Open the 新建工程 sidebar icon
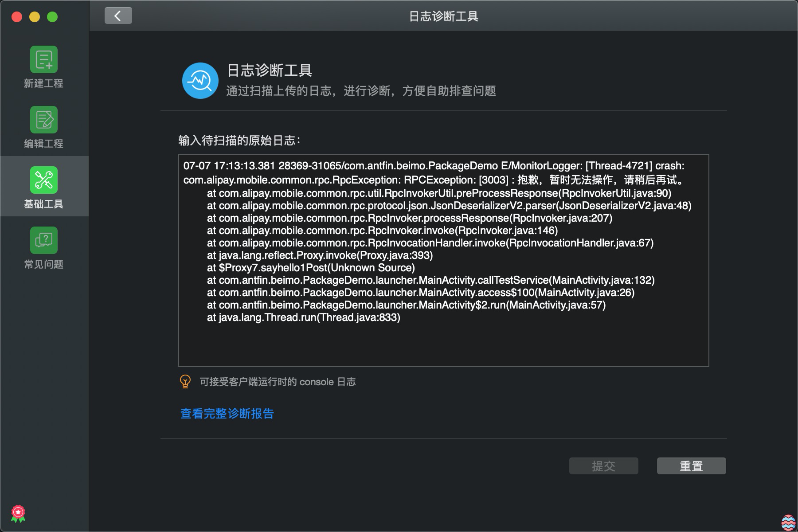798x532 pixels. 43,60
